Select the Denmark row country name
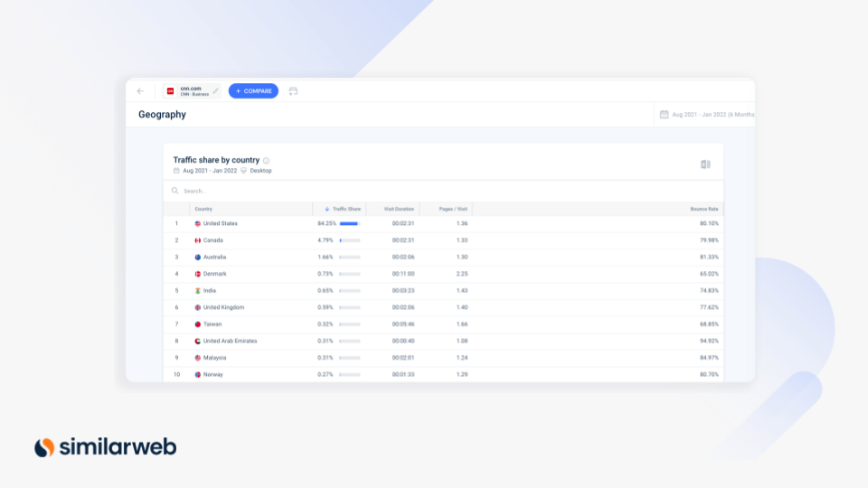This screenshot has width=868, height=488. point(215,274)
